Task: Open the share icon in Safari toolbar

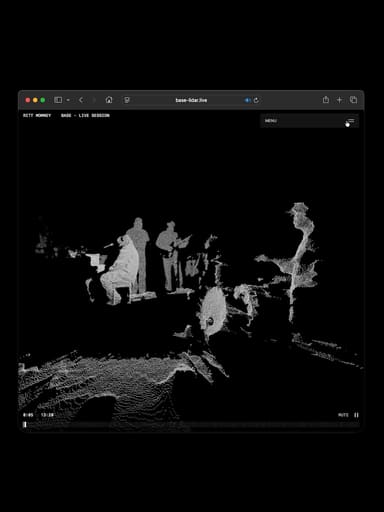Action: click(326, 100)
